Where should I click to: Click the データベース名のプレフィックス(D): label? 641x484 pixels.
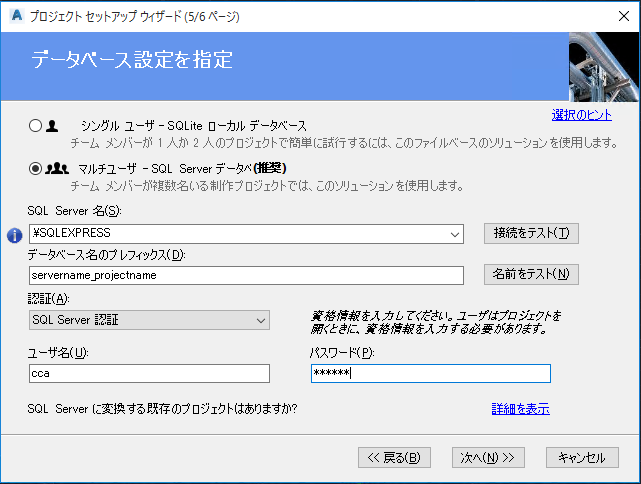coord(106,255)
